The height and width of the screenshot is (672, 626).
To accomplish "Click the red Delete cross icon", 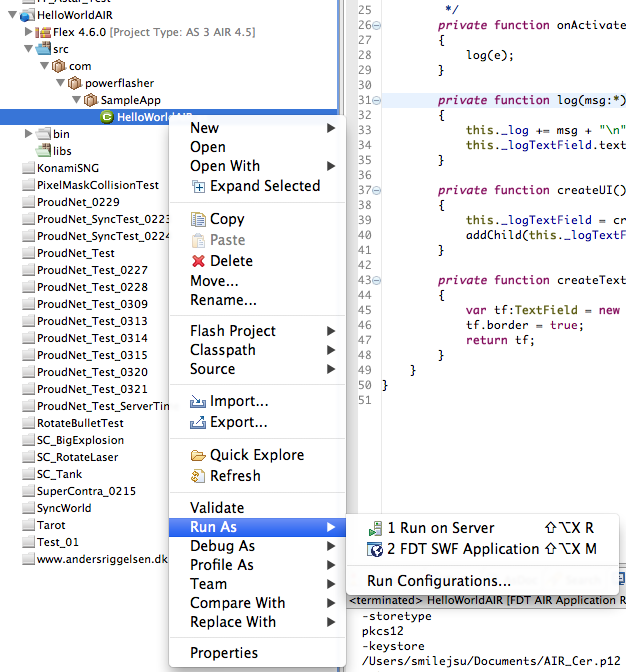I will point(198,261).
